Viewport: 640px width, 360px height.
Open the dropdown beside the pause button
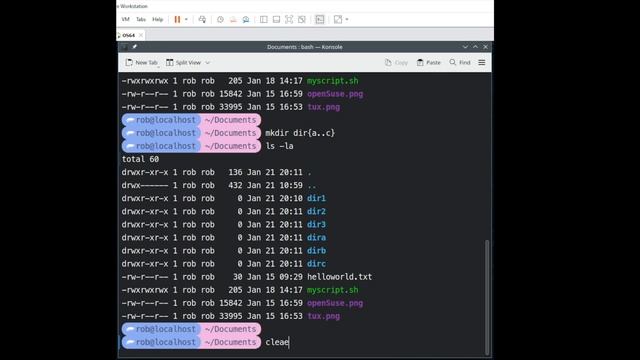[x=186, y=20]
